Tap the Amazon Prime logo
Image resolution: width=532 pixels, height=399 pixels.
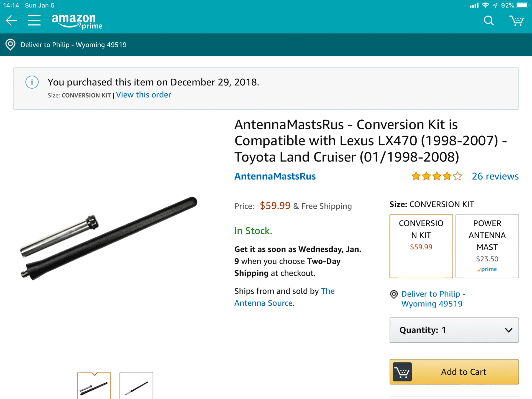pos(77,21)
